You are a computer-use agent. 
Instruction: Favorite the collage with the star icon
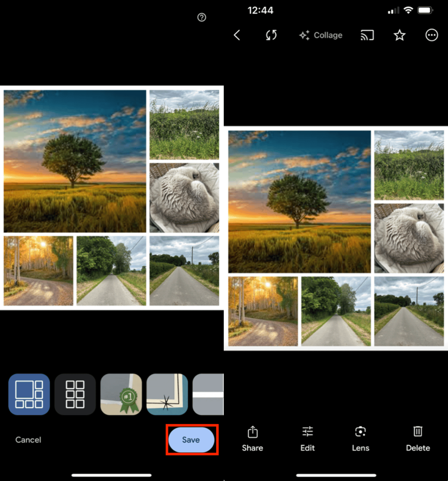[x=399, y=35]
